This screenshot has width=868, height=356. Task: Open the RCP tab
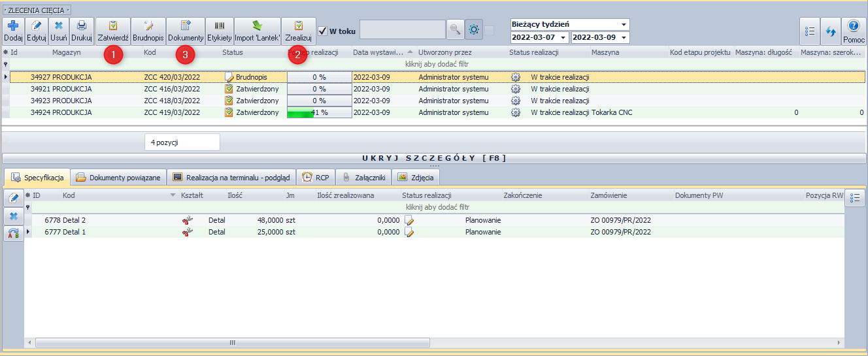[315, 177]
